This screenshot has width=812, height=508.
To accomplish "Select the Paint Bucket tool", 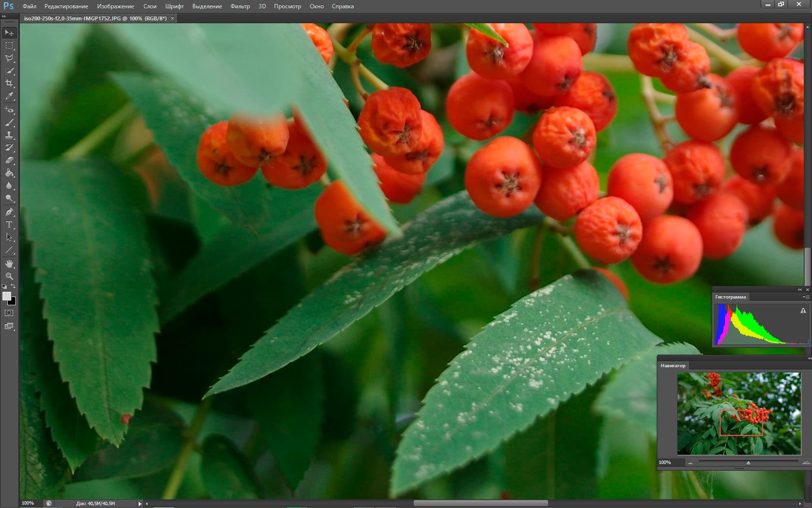I will [x=9, y=173].
